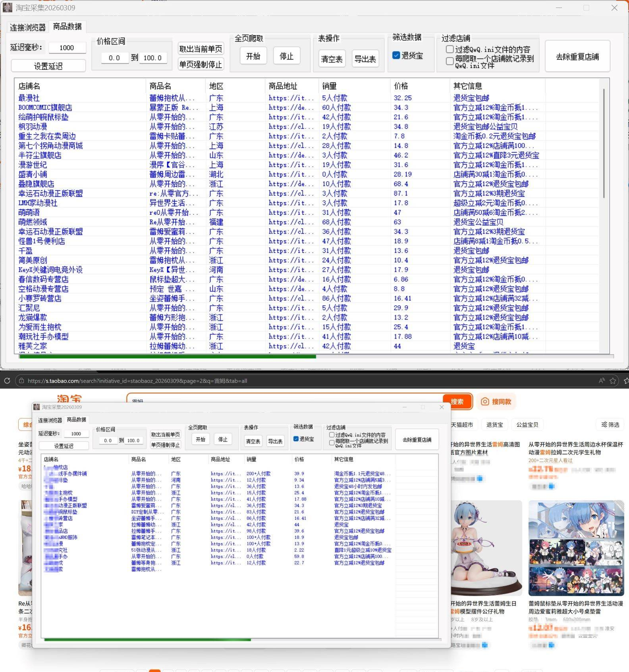Viewport: 629px width, 672px height.
Task: Select 商品数据 tab in the large window
Action: click(67, 27)
